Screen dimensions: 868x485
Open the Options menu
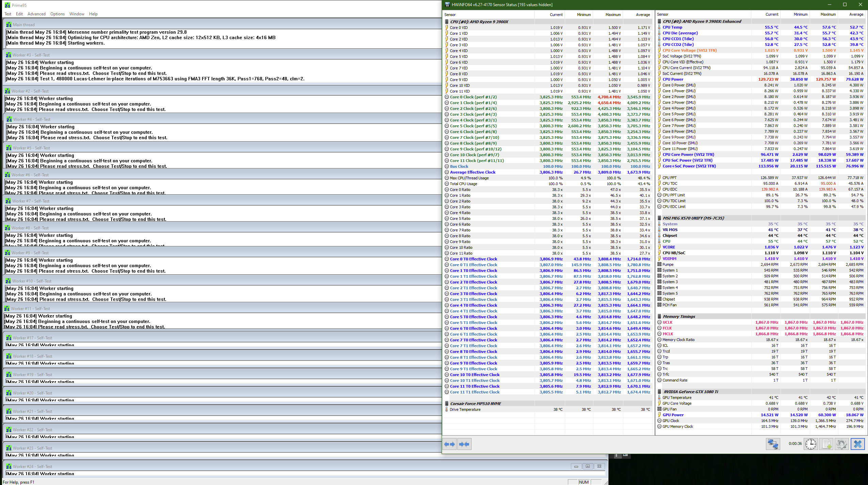coord(57,14)
